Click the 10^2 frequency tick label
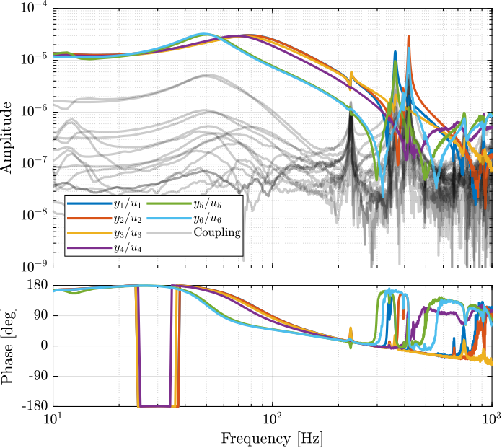502x448 pixels. point(273,418)
